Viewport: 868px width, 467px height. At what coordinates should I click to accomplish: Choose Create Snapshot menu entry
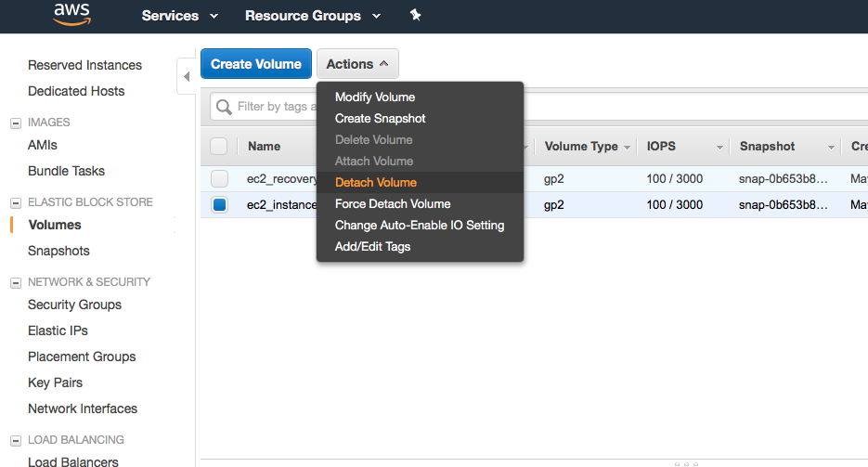point(380,119)
